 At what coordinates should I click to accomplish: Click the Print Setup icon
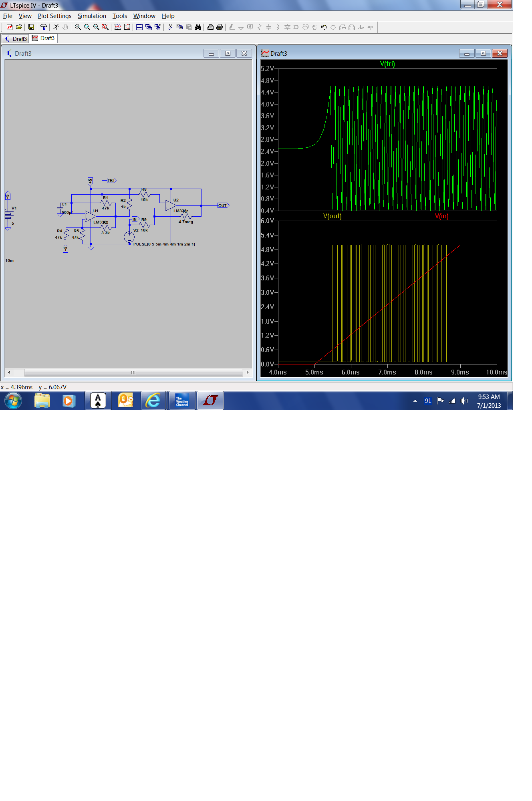coord(210,27)
